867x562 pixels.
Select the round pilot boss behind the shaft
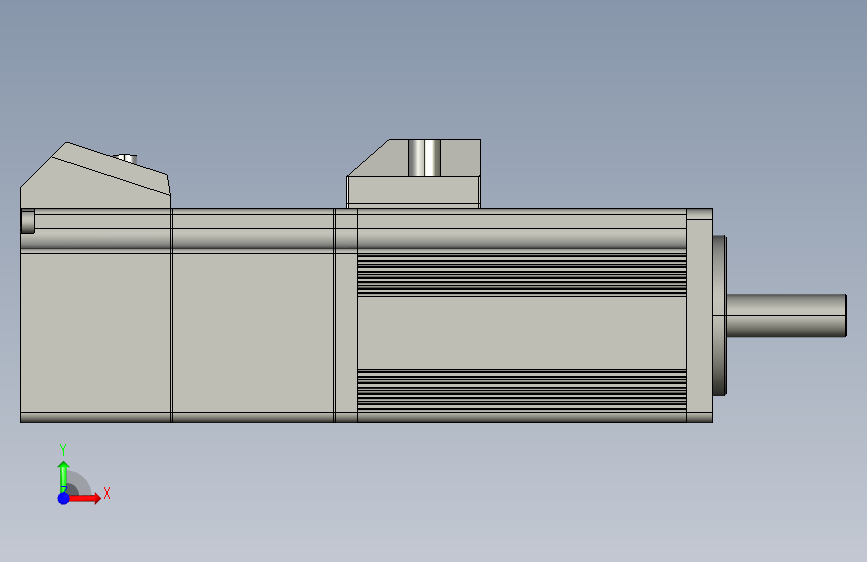click(x=719, y=315)
